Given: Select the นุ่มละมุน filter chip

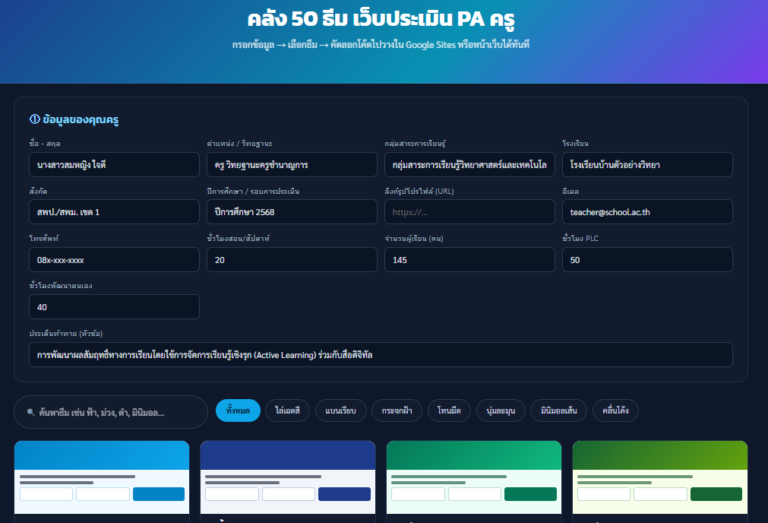Looking at the screenshot, I should (x=501, y=410).
